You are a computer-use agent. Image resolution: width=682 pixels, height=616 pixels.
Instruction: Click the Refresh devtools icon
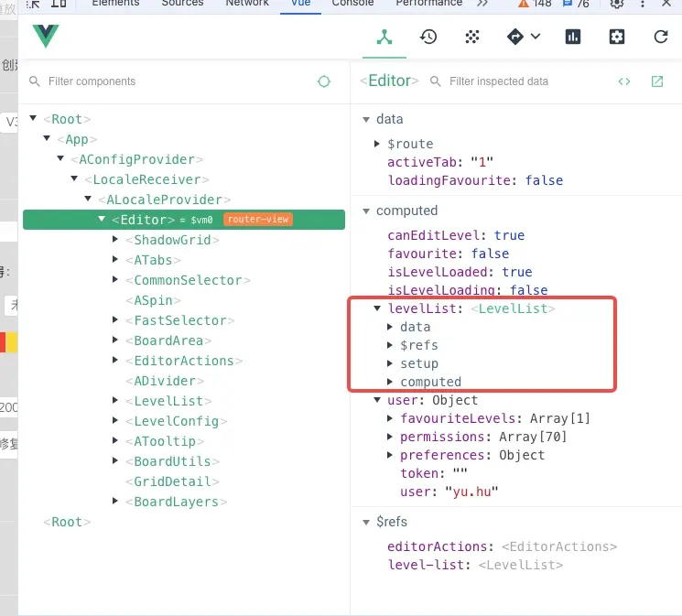(661, 37)
